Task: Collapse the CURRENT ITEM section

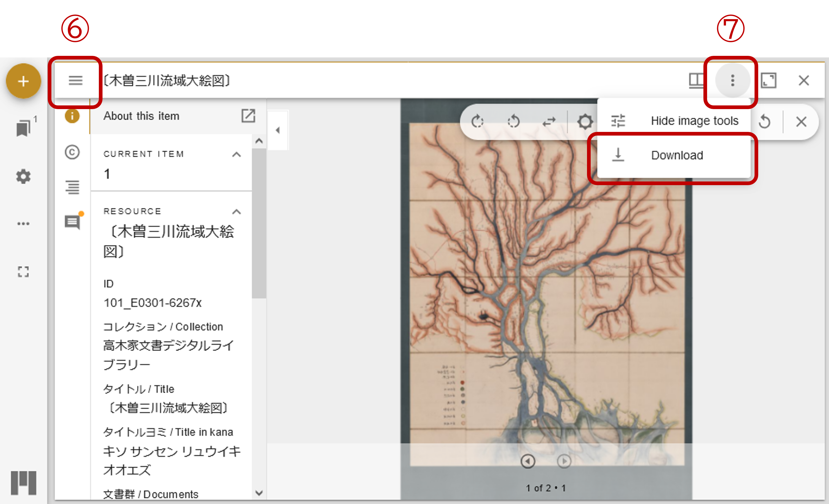Action: 236,154
